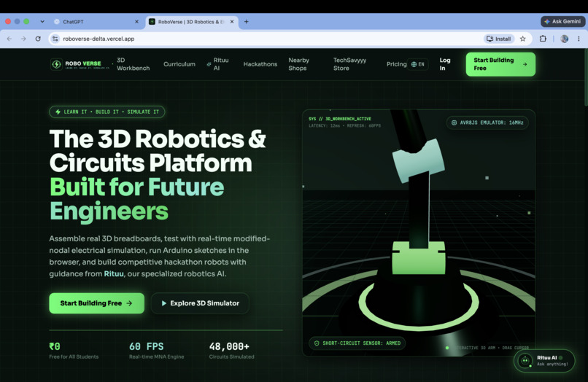Screen dimensions: 588x382
Task: Close the RoboVerse tab
Action: pos(232,22)
